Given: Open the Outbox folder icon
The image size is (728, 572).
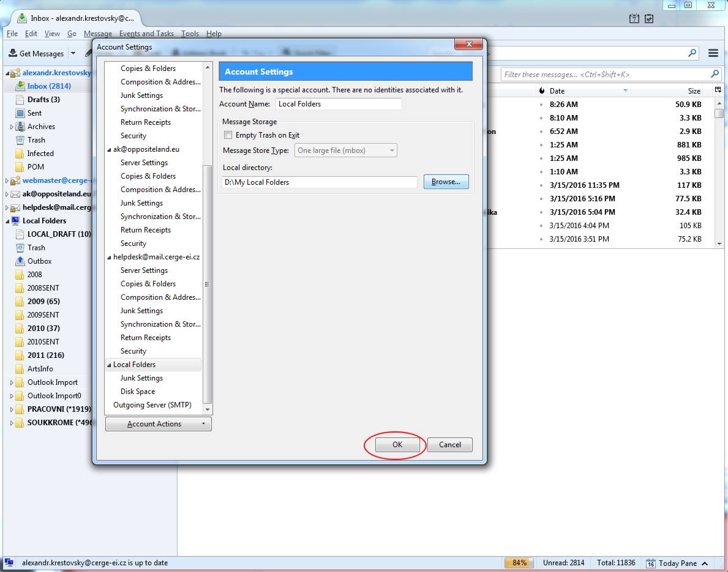Looking at the screenshot, I should [20, 261].
